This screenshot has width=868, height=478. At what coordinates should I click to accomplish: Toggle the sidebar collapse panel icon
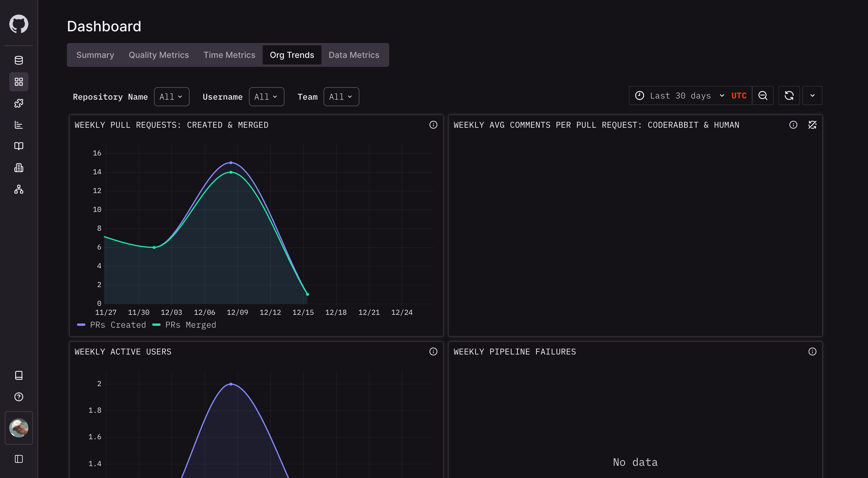(x=19, y=459)
